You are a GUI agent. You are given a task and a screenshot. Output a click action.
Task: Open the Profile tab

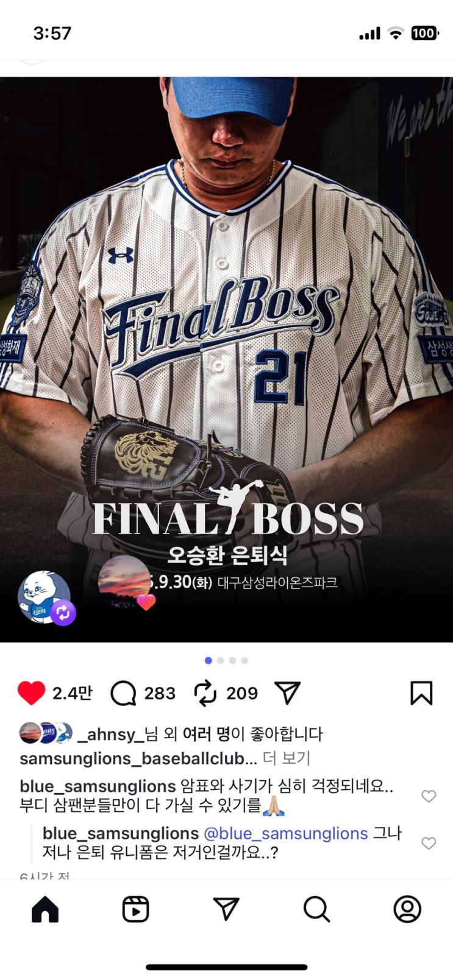407,909
